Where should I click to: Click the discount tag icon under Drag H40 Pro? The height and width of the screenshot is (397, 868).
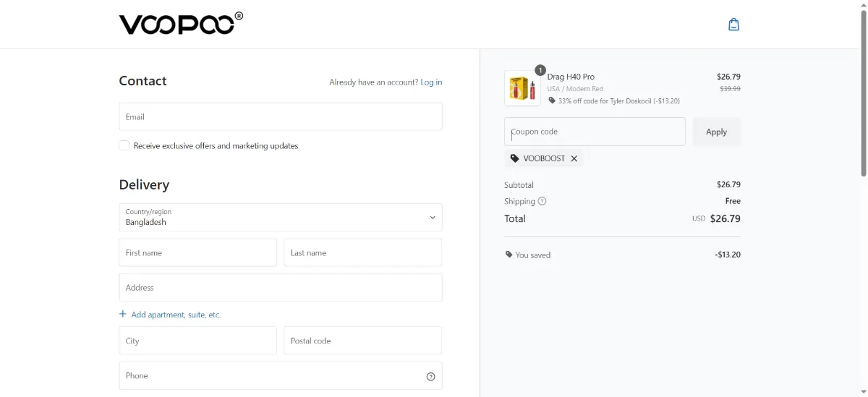(x=552, y=101)
